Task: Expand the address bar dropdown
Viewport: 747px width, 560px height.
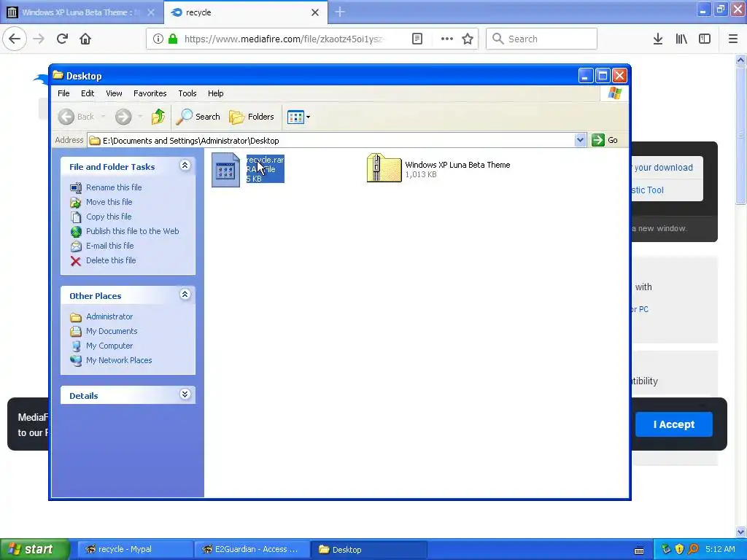Action: point(580,141)
